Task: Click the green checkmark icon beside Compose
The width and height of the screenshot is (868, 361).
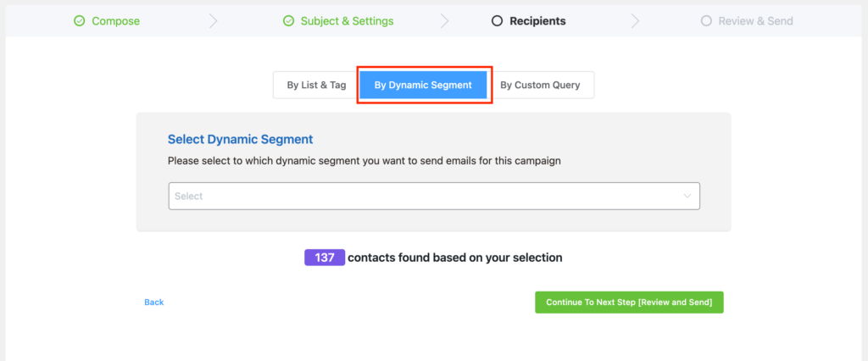Action: (x=79, y=21)
